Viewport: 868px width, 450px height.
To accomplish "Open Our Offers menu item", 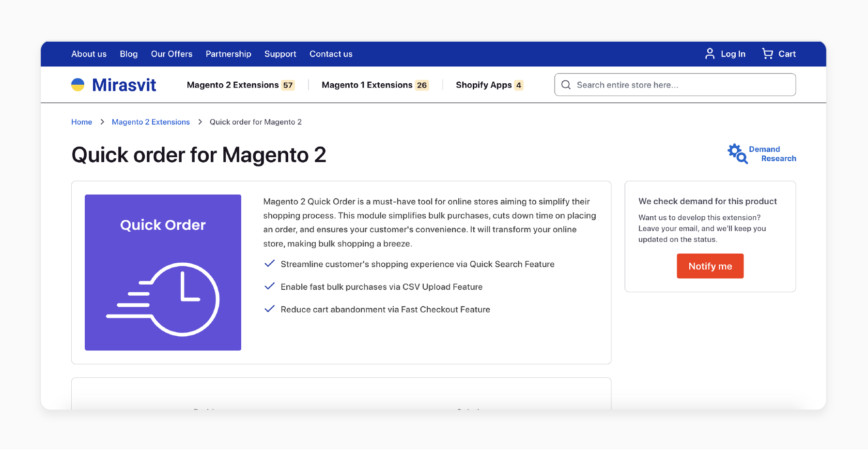I will click(x=171, y=54).
